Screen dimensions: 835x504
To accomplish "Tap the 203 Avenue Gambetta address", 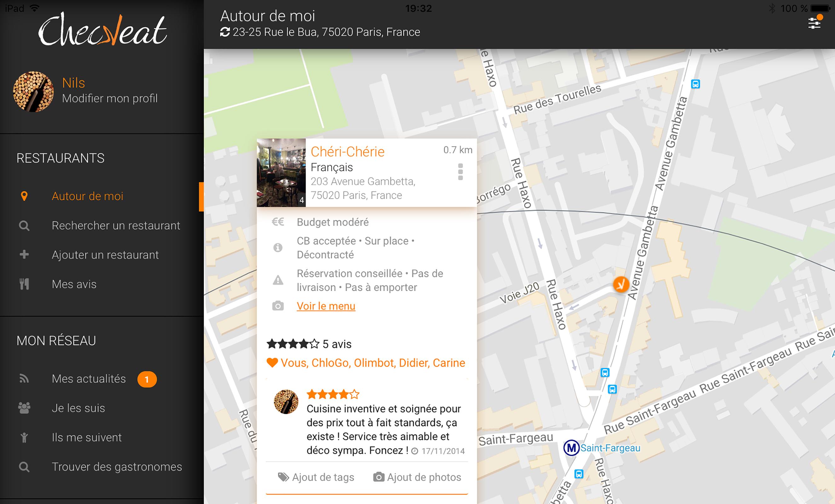I will [363, 188].
